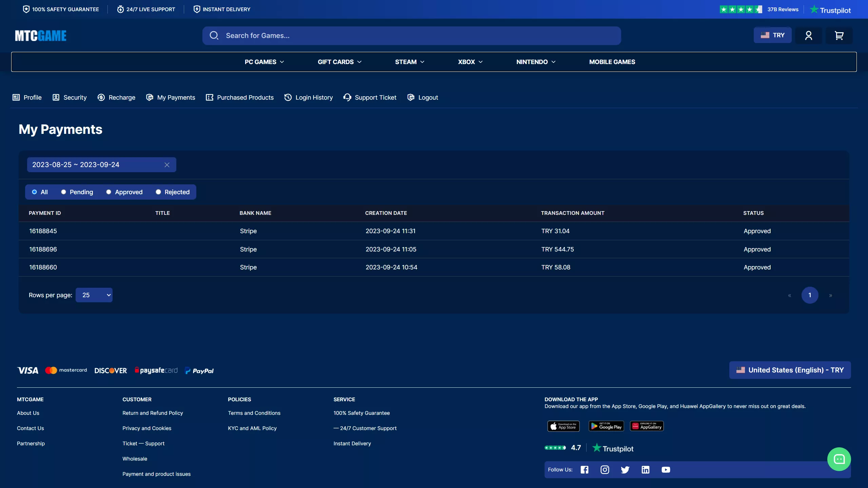Open LinkedIn social icon

(x=646, y=470)
